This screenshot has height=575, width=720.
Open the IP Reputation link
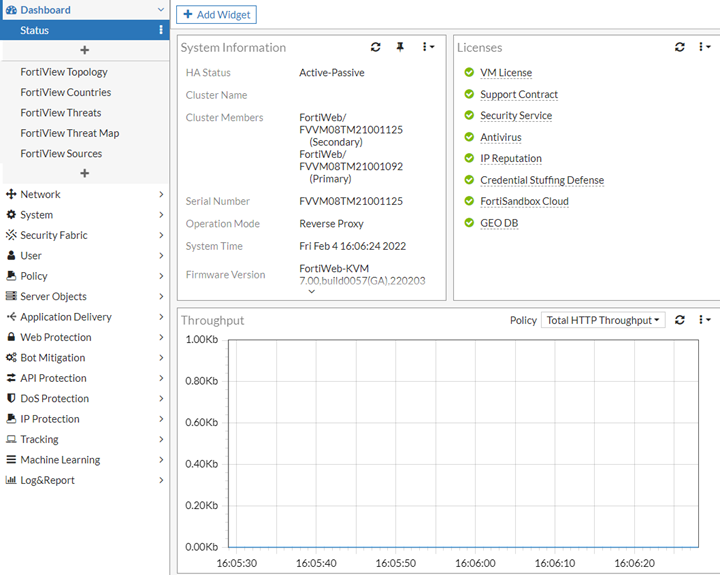pos(511,158)
